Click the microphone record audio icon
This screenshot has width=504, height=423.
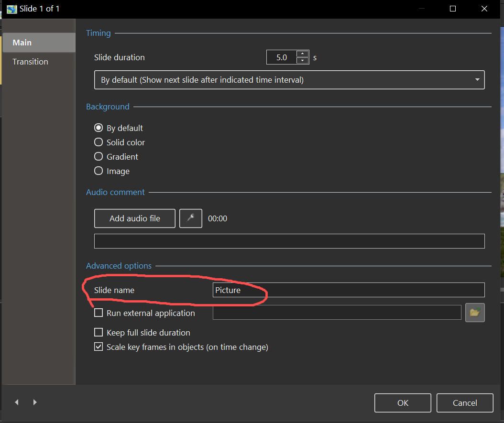190,218
